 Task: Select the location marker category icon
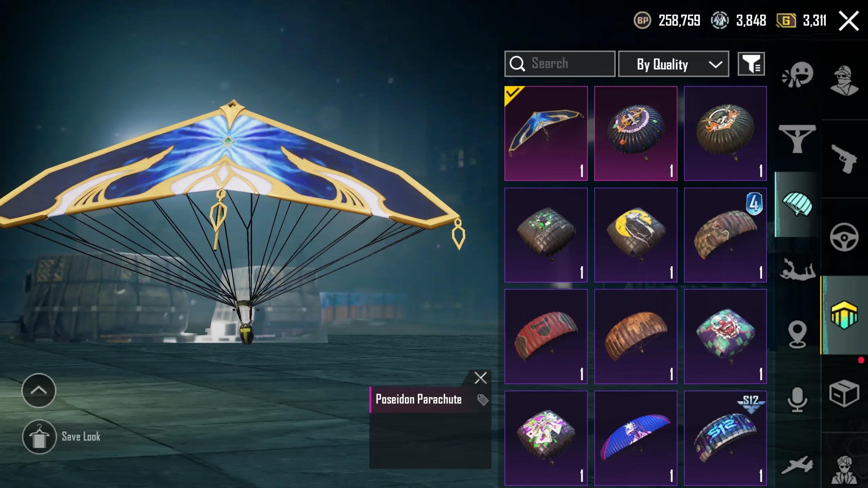[x=797, y=334]
